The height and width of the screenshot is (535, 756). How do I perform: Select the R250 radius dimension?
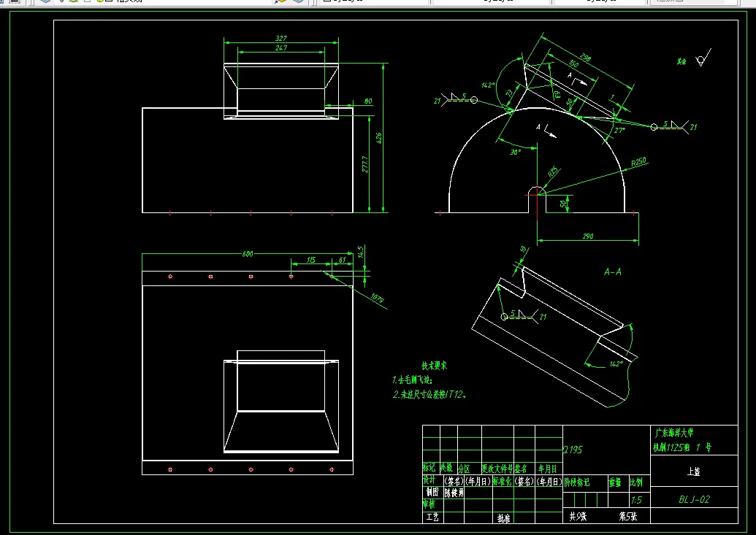tap(638, 162)
